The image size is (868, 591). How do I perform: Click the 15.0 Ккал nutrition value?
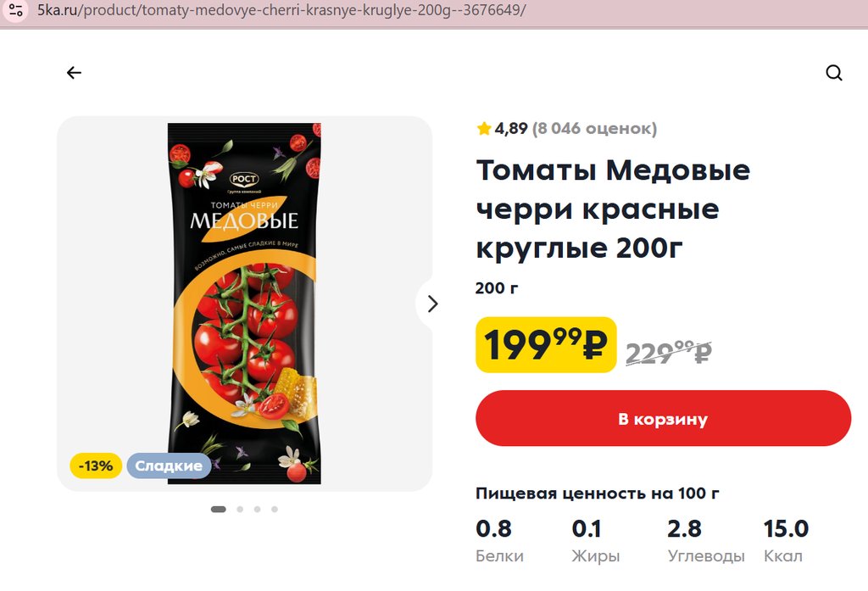tap(786, 541)
